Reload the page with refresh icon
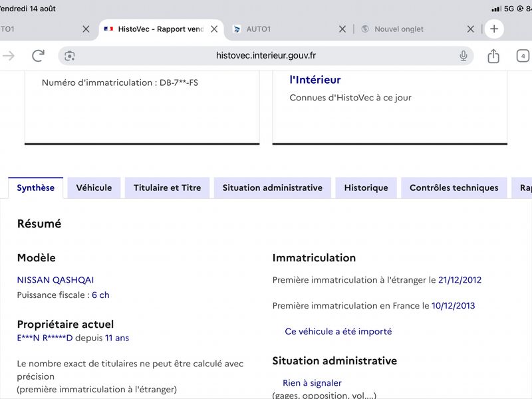Image resolution: width=532 pixels, height=399 pixels. (x=38, y=56)
